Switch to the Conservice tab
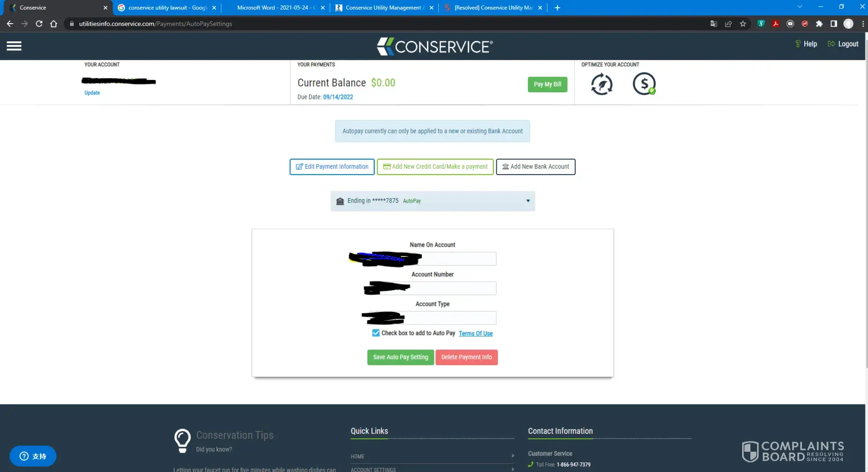Viewport: 868px width, 472px height. click(x=57, y=8)
